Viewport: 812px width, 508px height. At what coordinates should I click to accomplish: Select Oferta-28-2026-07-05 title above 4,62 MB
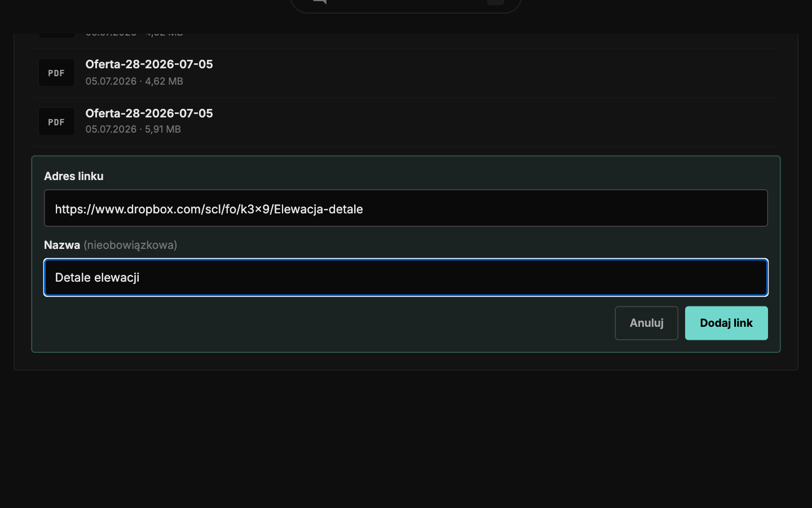click(149, 64)
